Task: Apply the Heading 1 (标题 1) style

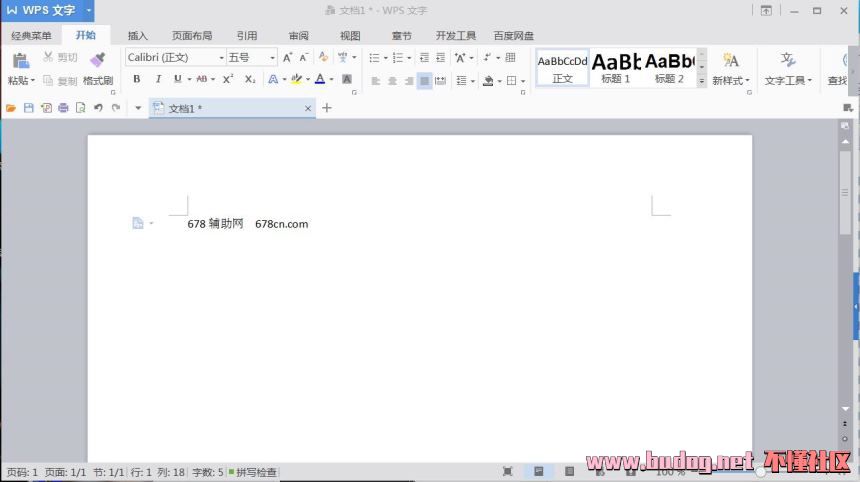Action: coord(616,67)
